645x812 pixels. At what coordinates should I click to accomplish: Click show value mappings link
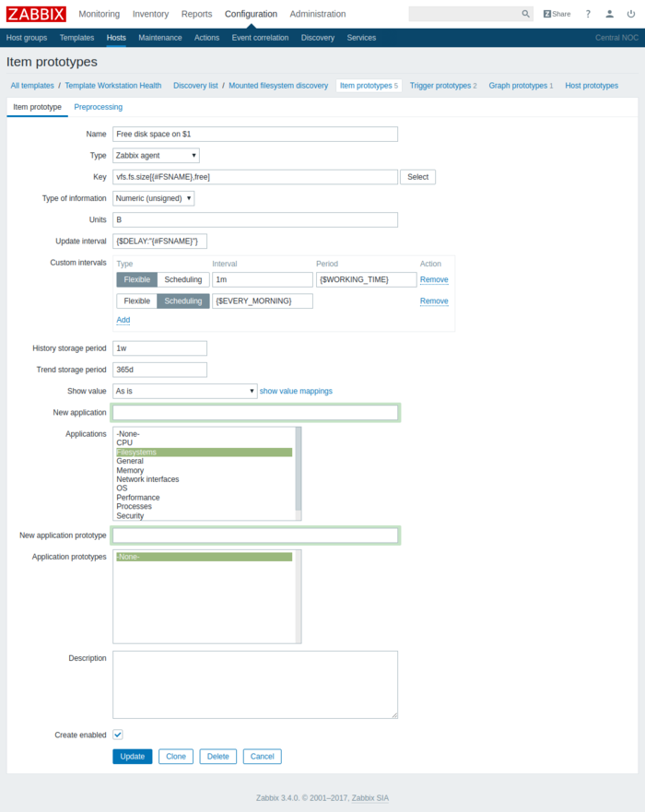[x=296, y=391]
